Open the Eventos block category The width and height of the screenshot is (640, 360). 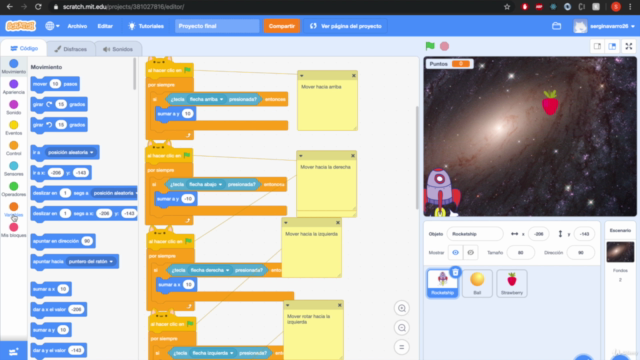tap(13, 127)
